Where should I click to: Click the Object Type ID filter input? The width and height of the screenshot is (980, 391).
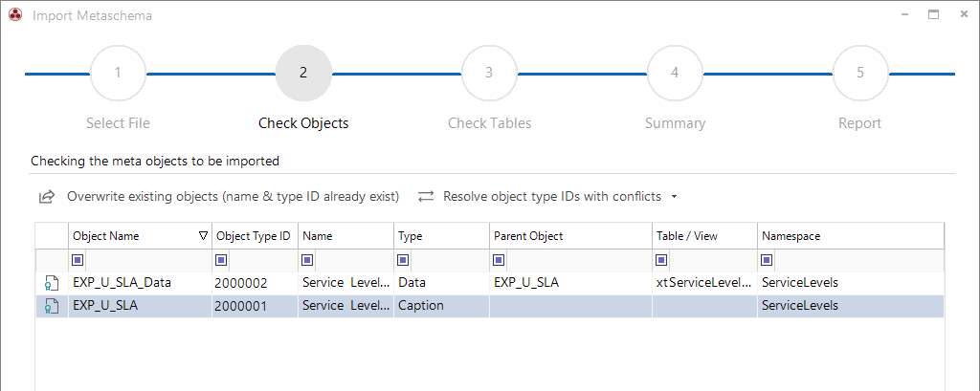pos(263,260)
